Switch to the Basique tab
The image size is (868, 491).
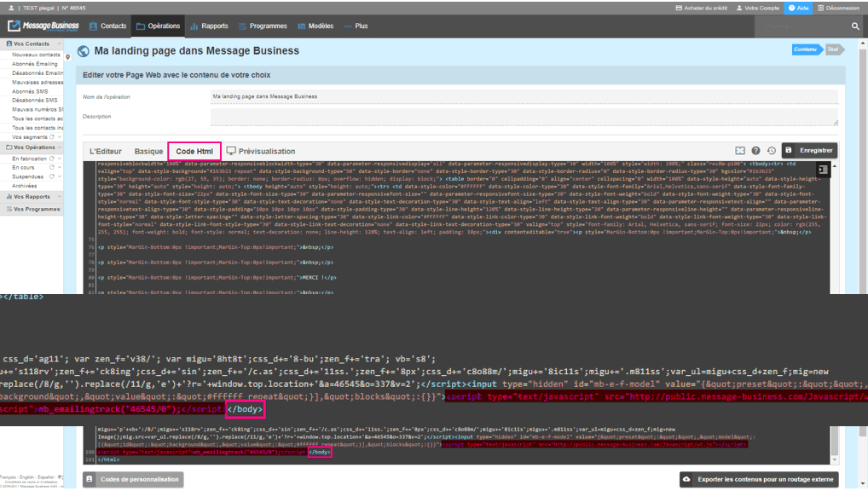[x=148, y=151]
